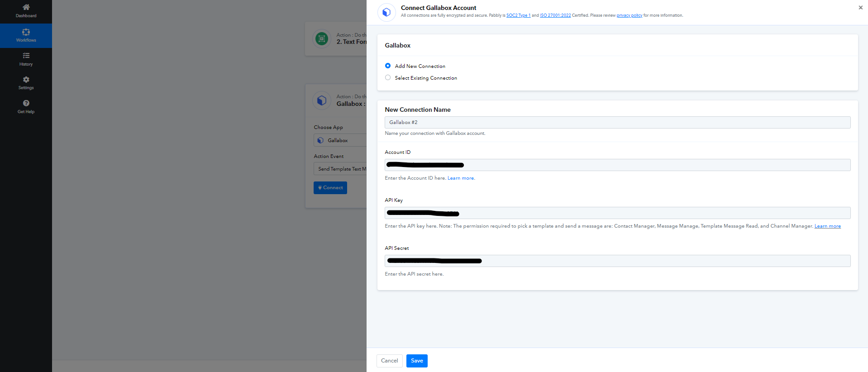Select the Select Existing Connection option
Screen dimensions: 868x372
click(388, 78)
